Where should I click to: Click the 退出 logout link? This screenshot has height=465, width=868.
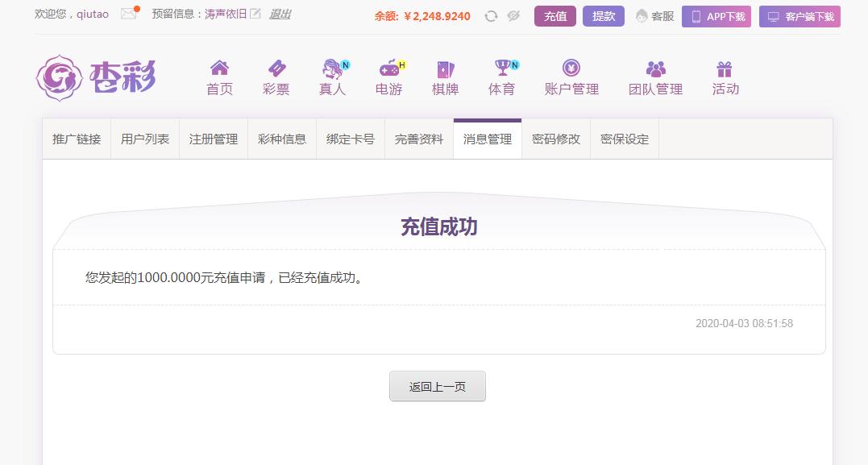coord(280,14)
